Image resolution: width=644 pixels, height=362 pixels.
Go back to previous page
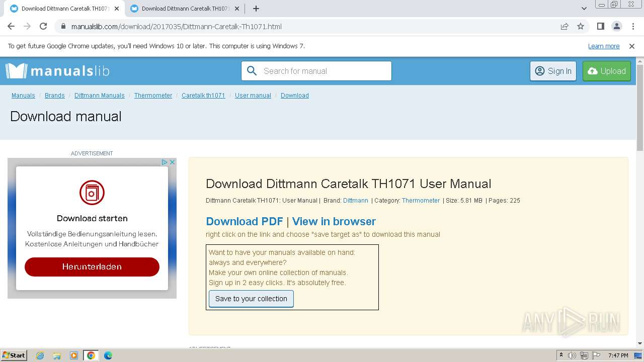click(11, 26)
